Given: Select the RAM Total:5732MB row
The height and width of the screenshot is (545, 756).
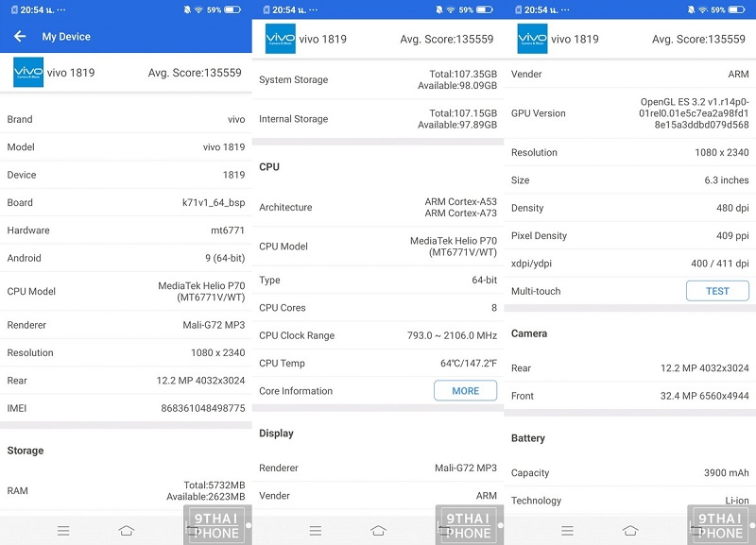Looking at the screenshot, I should 126,490.
